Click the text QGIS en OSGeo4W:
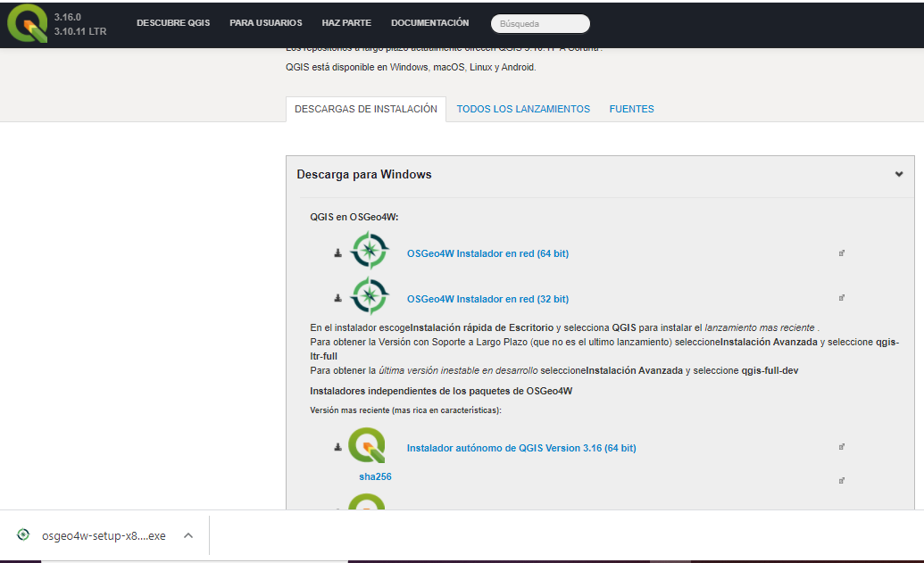This screenshot has height=563, width=924. [x=354, y=218]
